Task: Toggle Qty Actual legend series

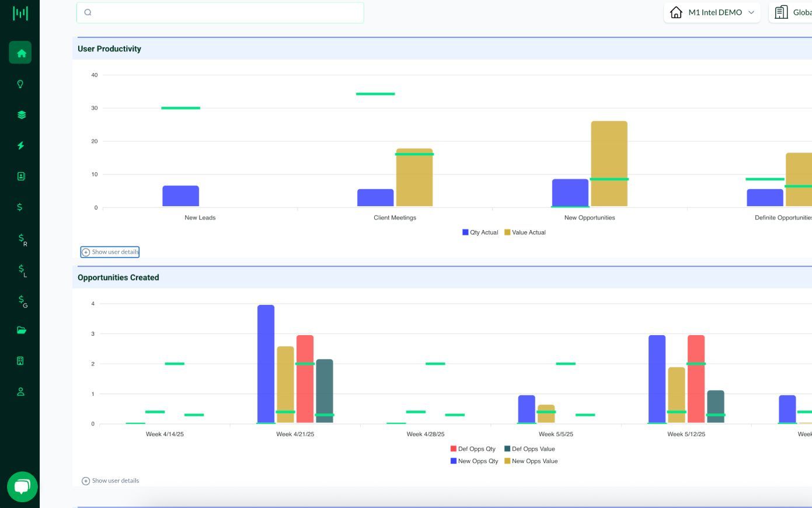Action: coord(480,232)
